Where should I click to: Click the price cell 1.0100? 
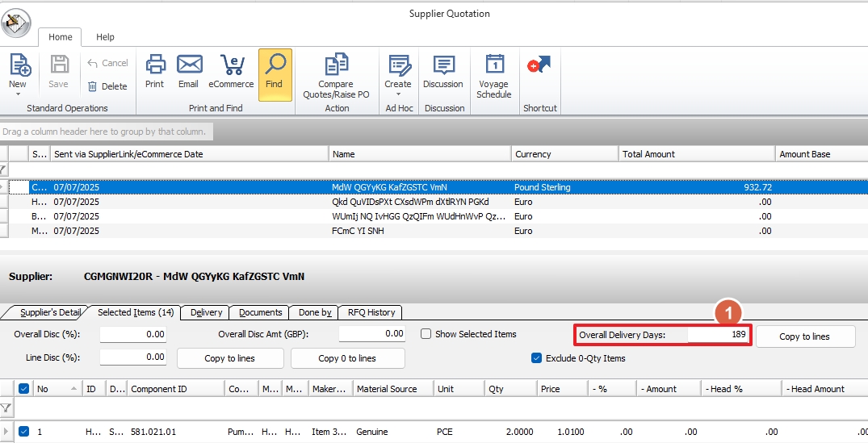coord(562,432)
